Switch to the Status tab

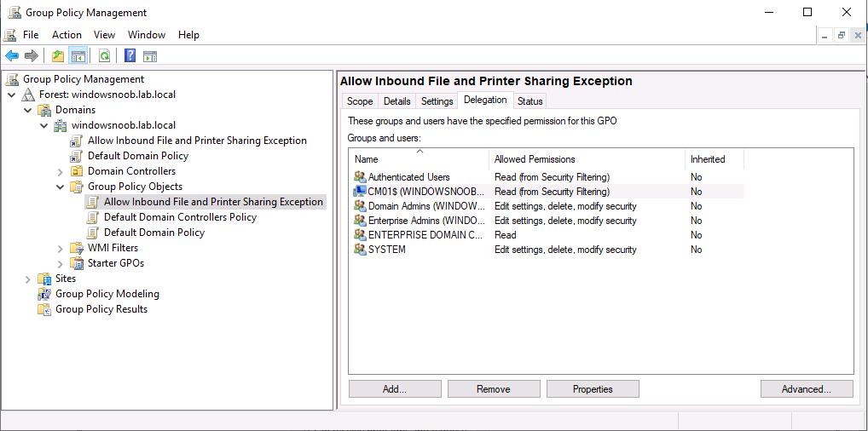tap(529, 101)
